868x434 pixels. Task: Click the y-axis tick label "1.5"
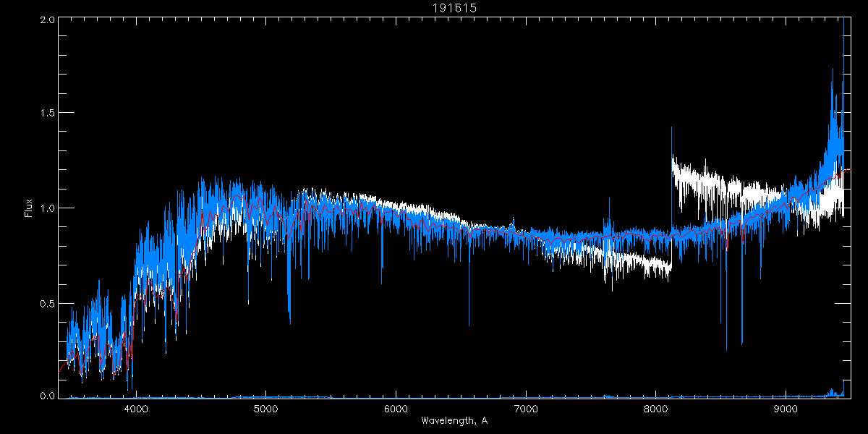[46, 113]
